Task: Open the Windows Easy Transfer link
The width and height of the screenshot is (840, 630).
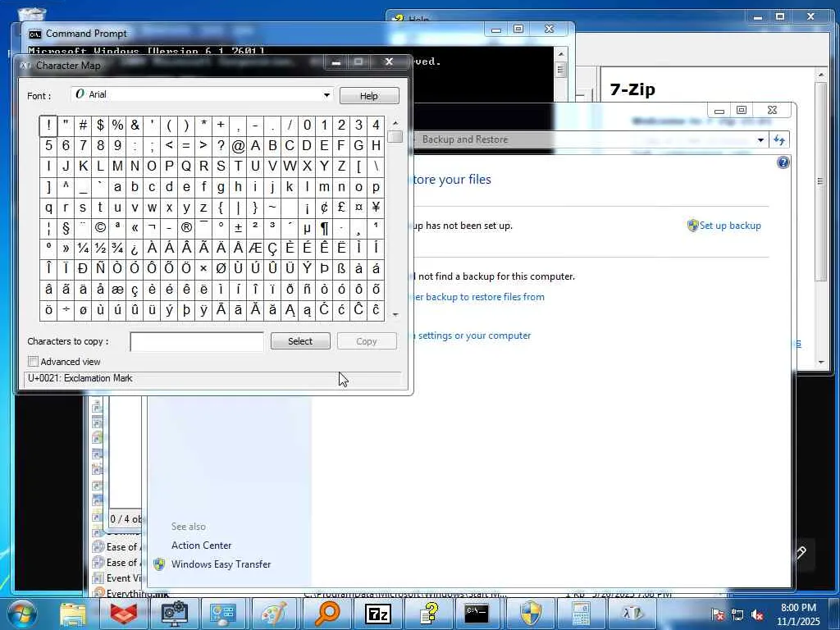Action: click(221, 564)
